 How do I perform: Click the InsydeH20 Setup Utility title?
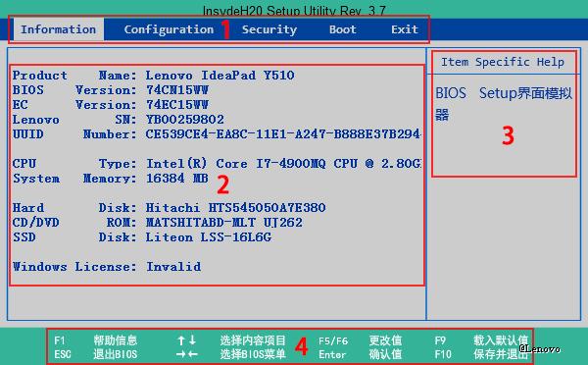294,11
